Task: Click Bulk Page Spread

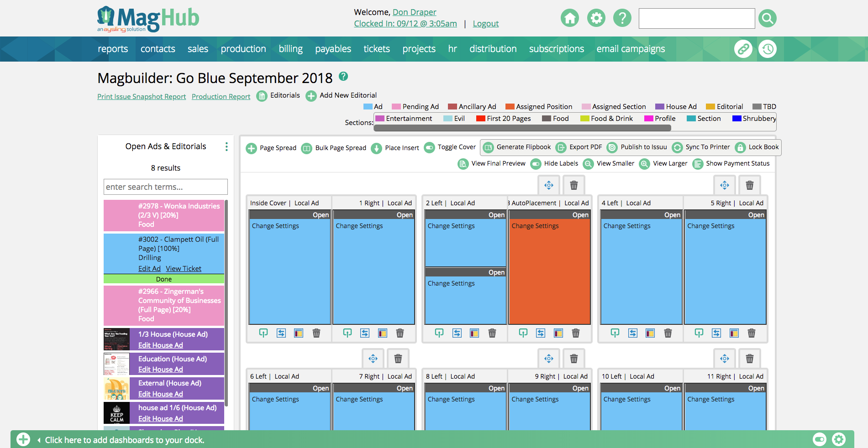Action: [x=334, y=148]
